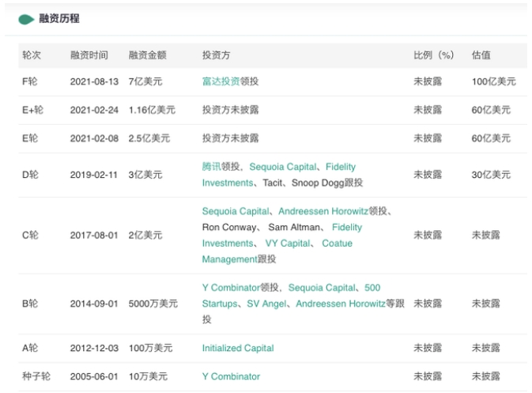Select the VY Capital investor link
The height and width of the screenshot is (393, 532).
point(288,244)
